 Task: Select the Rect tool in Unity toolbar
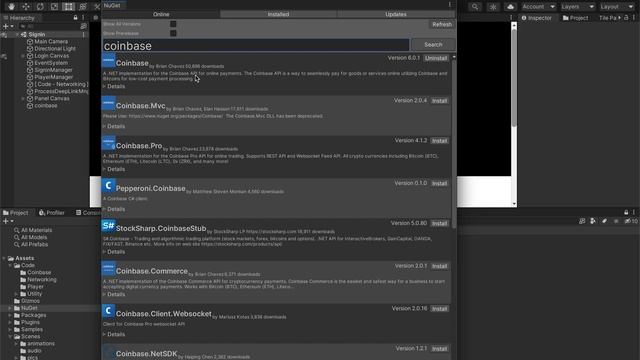click(69, 7)
